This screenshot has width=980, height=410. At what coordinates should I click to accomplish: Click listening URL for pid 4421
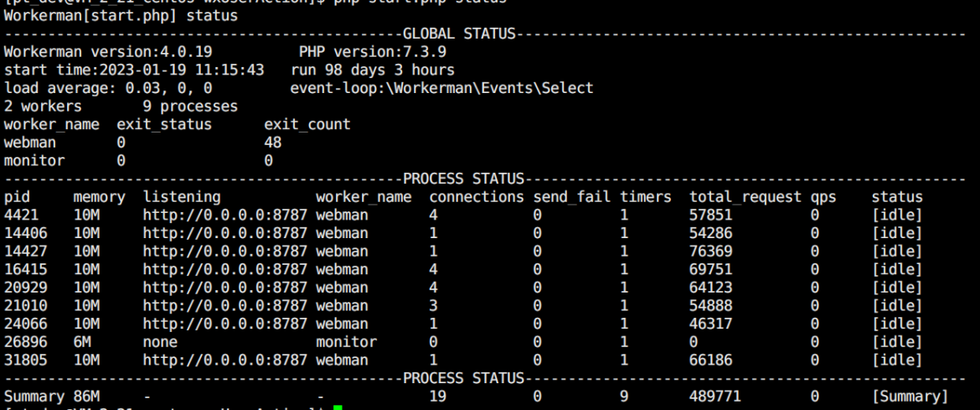pos(225,215)
